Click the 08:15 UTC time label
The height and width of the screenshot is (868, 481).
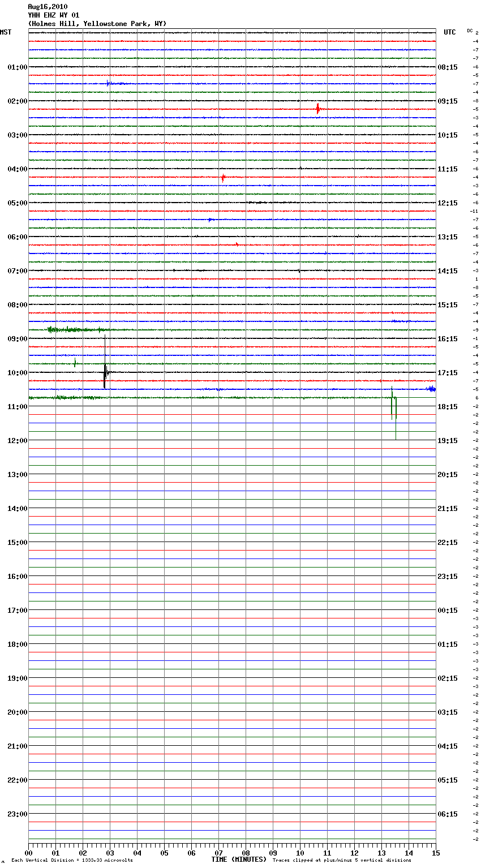(x=448, y=67)
